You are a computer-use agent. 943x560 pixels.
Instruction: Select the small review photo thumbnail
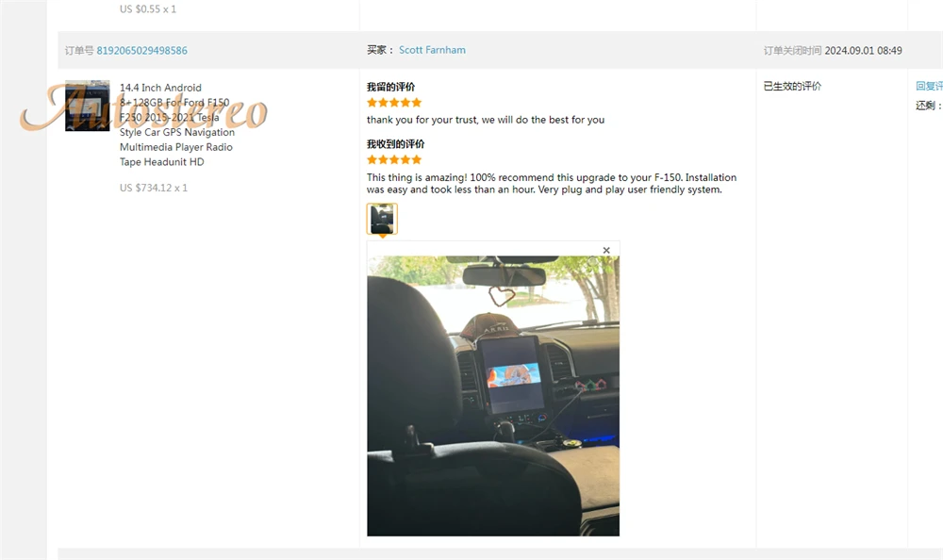point(382,219)
